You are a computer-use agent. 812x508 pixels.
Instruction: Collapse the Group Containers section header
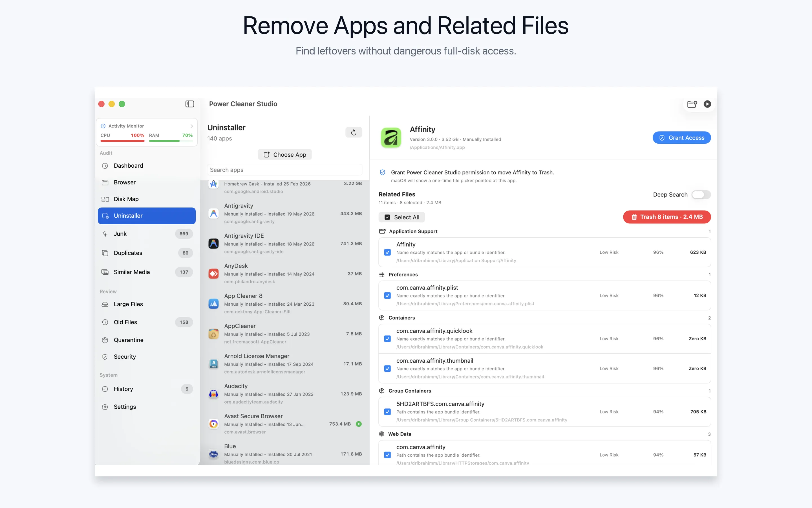(545, 391)
